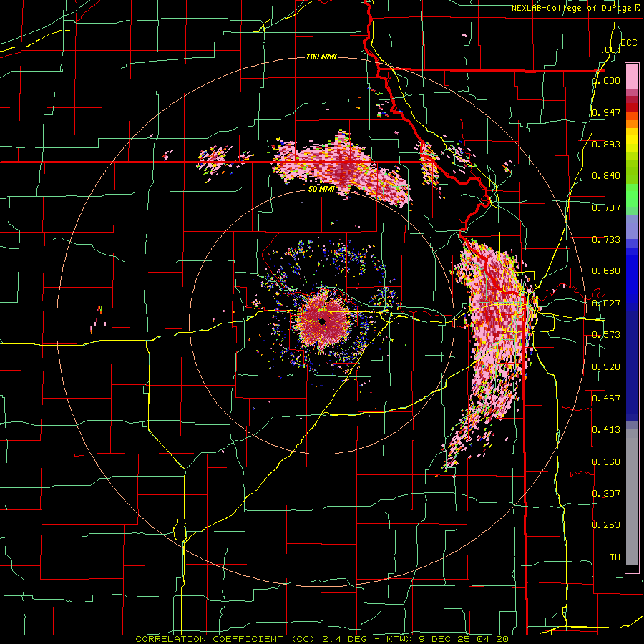Select the bright green segment of color bar
Image resolution: width=644 pixels, height=644 pixels.
[x=632, y=195]
